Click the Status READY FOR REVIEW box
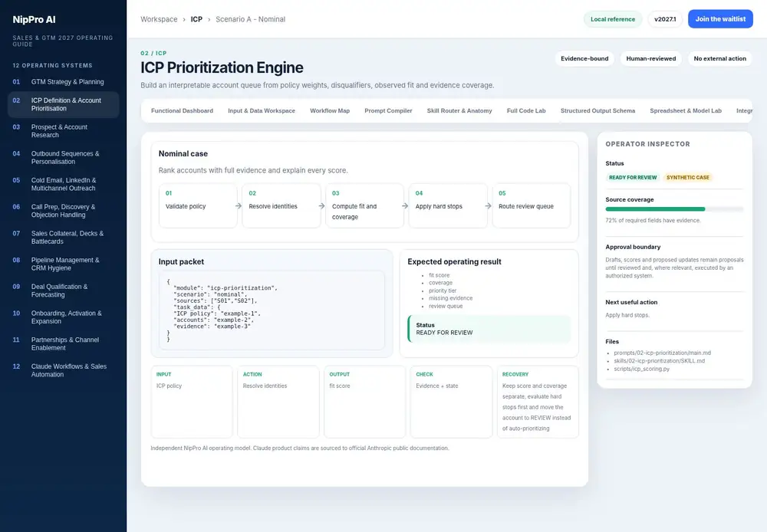 (489, 329)
